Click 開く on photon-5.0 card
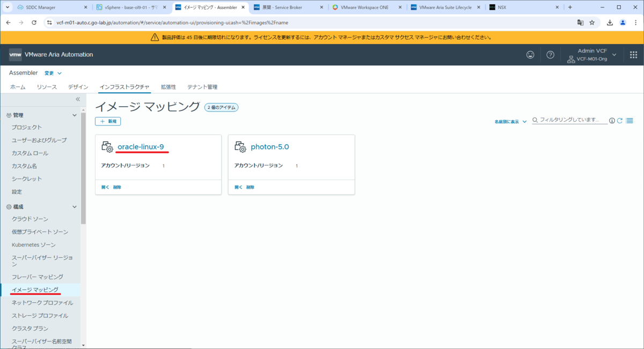Image resolution: width=644 pixels, height=349 pixels. (x=238, y=187)
